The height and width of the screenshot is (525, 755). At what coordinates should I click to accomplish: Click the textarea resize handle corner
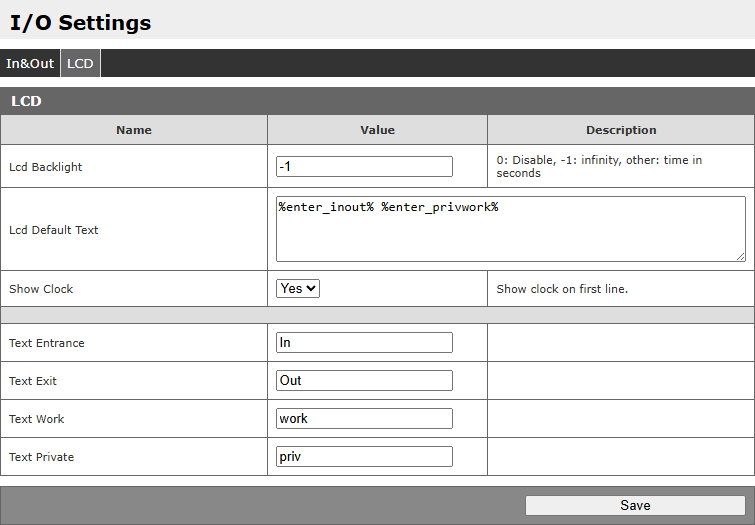(x=740, y=256)
